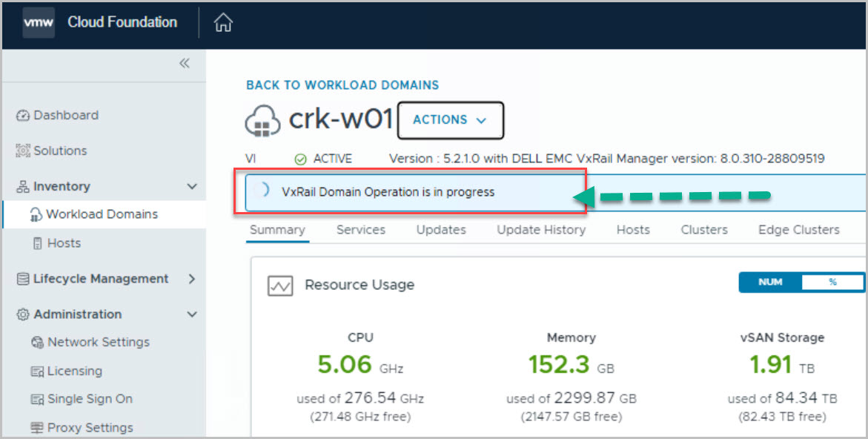Click the Workload Domains cloud icon
Viewport: 868px width, 439px height.
coord(36,214)
